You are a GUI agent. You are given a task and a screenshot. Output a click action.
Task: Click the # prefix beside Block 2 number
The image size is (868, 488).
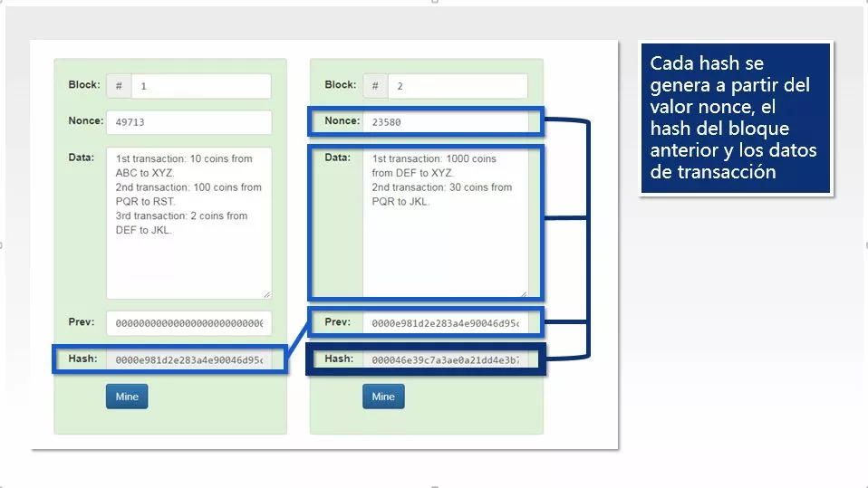coord(375,86)
